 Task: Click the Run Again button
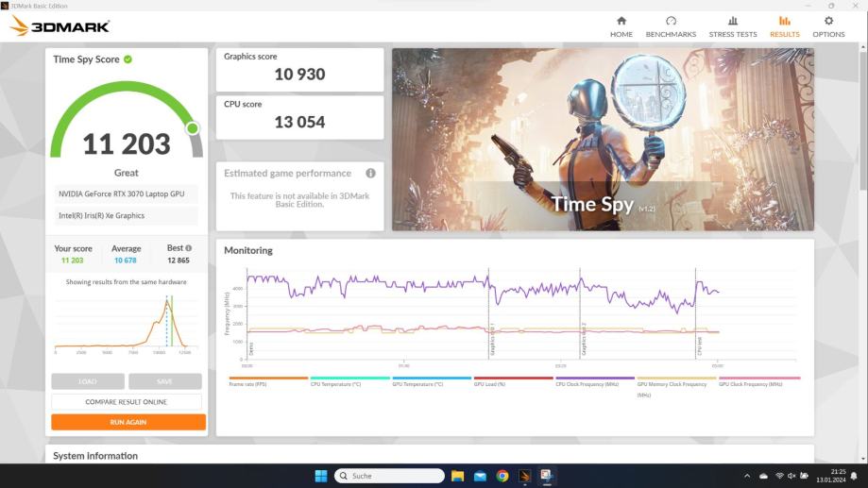(x=128, y=422)
